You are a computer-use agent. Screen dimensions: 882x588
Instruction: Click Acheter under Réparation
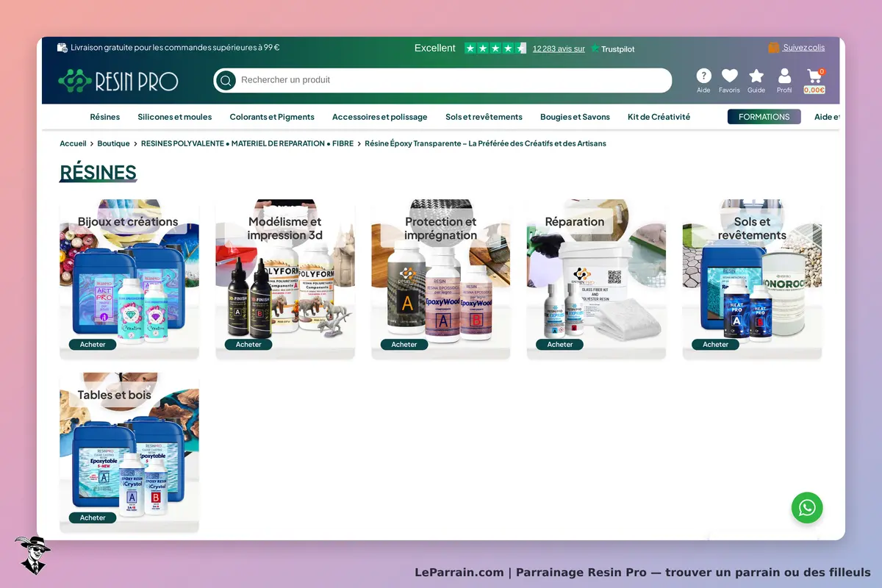(x=560, y=345)
